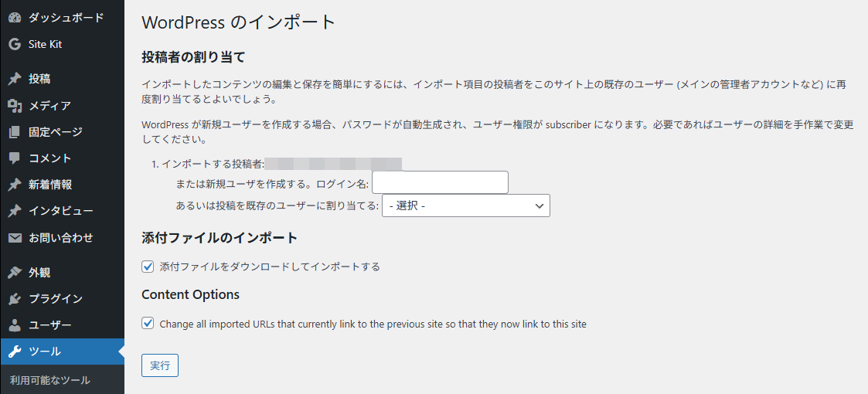Image resolution: width=868 pixels, height=394 pixels.
Task: Click the ツール wrench icon
Action: click(x=15, y=352)
